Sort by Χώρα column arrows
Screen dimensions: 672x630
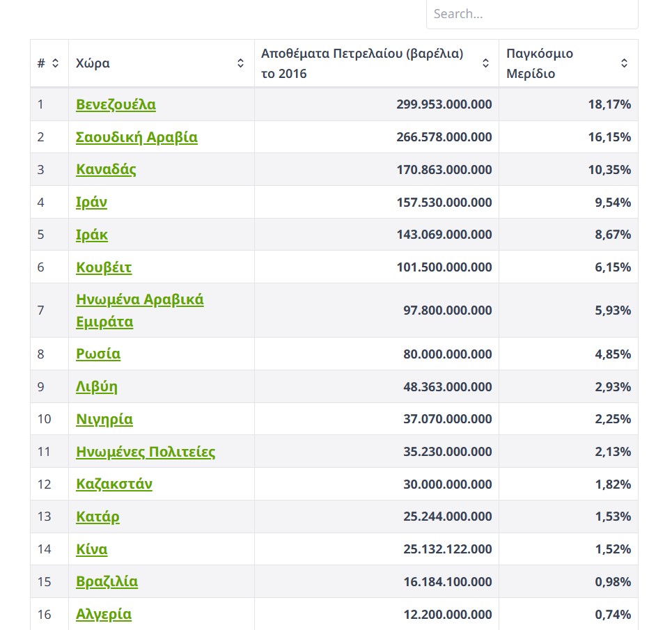tap(240, 63)
